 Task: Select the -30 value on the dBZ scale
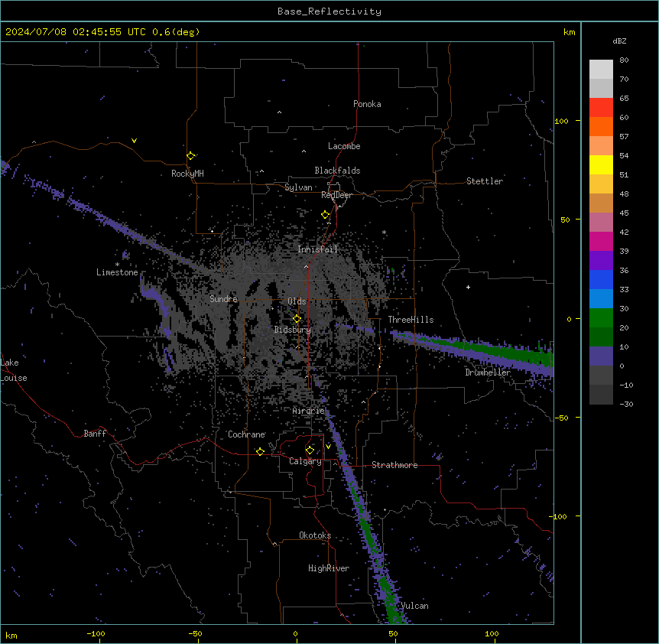(626, 405)
